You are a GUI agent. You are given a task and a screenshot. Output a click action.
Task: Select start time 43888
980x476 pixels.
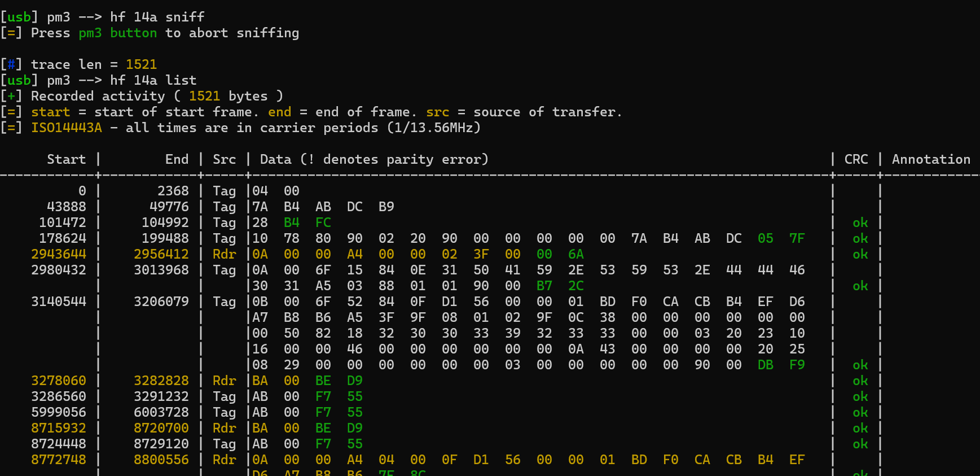(67, 207)
